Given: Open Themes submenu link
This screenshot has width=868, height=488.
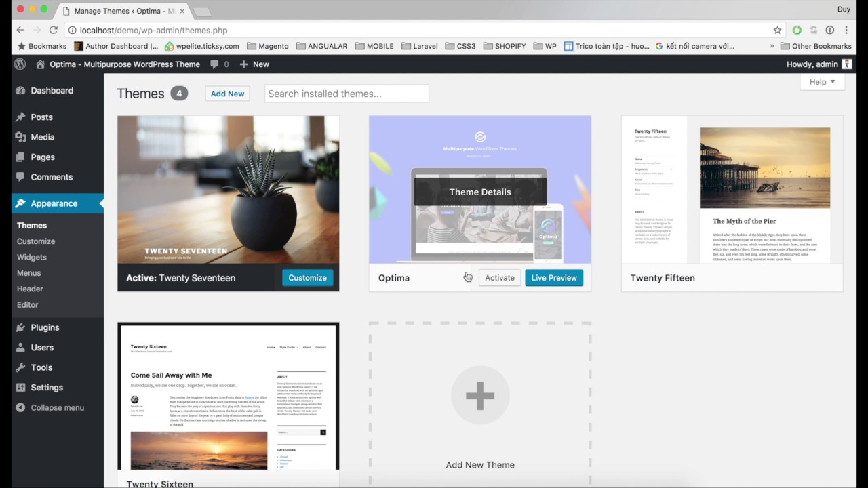Looking at the screenshot, I should click(32, 226).
